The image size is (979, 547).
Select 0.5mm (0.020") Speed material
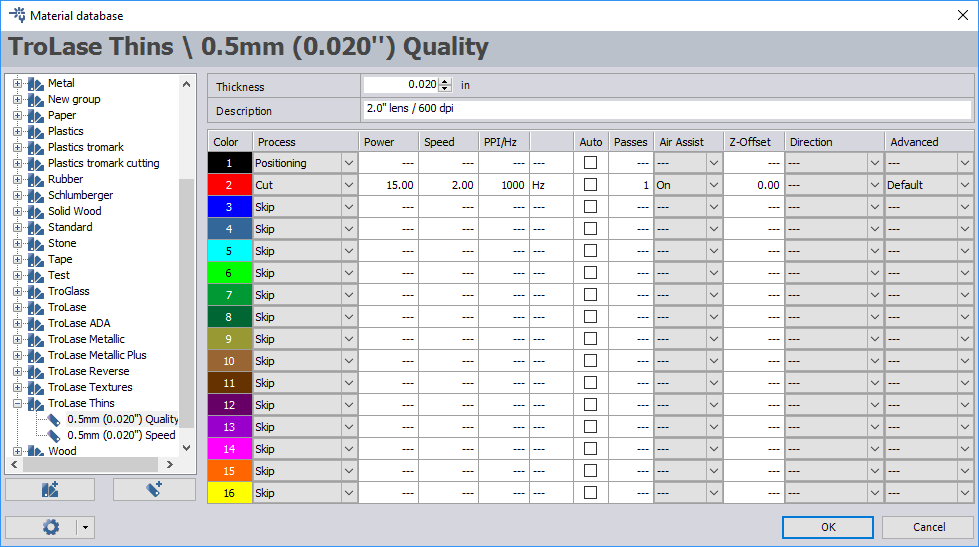[121, 435]
